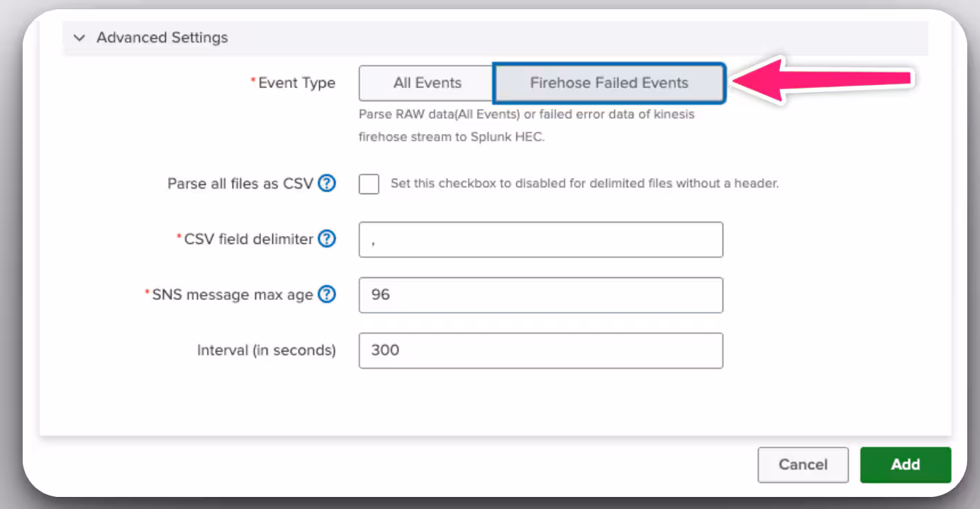Screen dimensions: 980x509
Task: Show help for SNS message max age
Action: [326, 295]
